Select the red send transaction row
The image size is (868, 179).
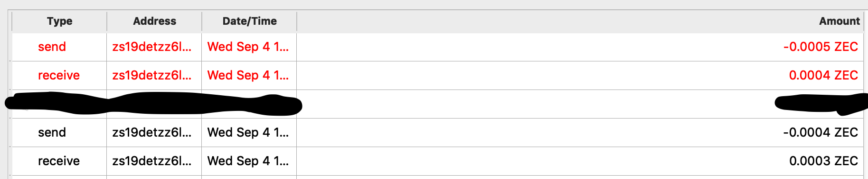coord(437,47)
